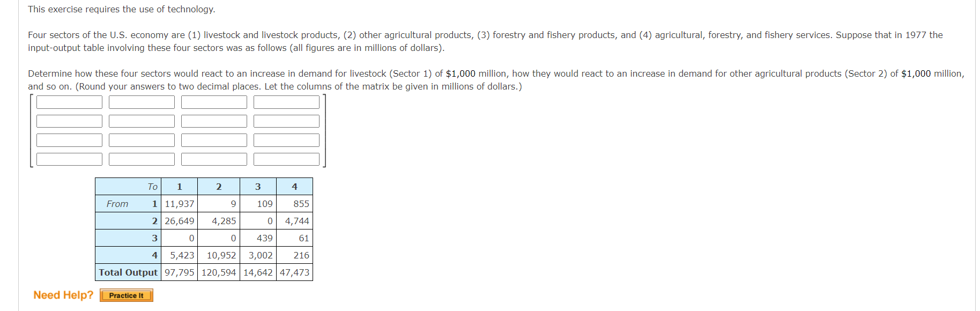Click the Need Help? label
The width and height of the screenshot is (980, 311).
[x=62, y=295]
